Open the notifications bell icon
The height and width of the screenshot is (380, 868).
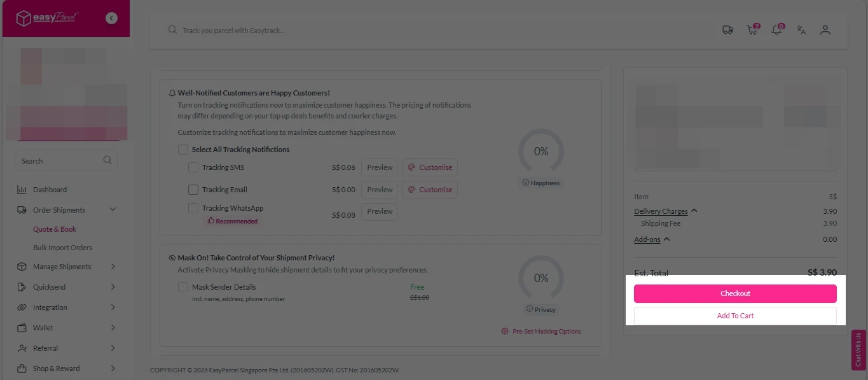[776, 30]
